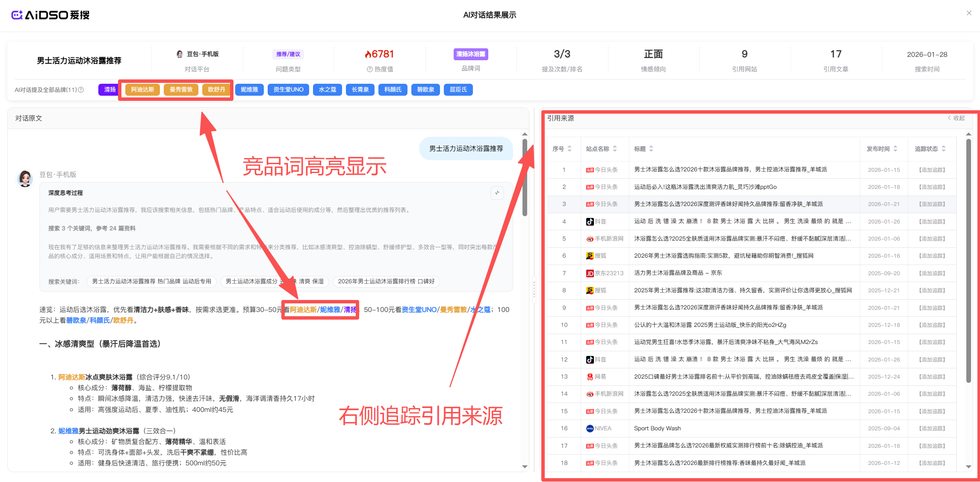Click the 京东 site icon in row 7
Viewport: 980px width, 482px height.
coord(590,273)
